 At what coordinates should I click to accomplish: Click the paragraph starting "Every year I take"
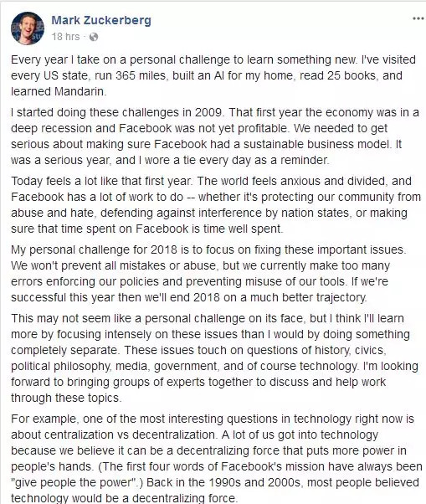(x=213, y=75)
